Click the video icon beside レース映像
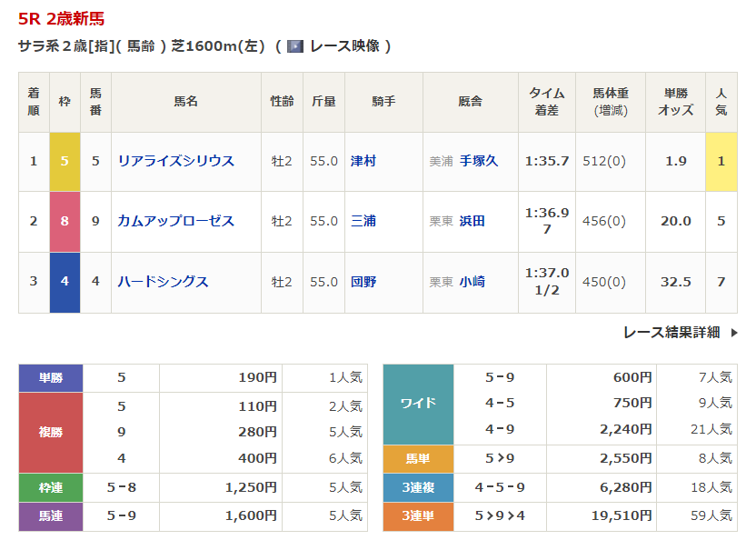Viewport: 756px width, 540px height. point(295,45)
